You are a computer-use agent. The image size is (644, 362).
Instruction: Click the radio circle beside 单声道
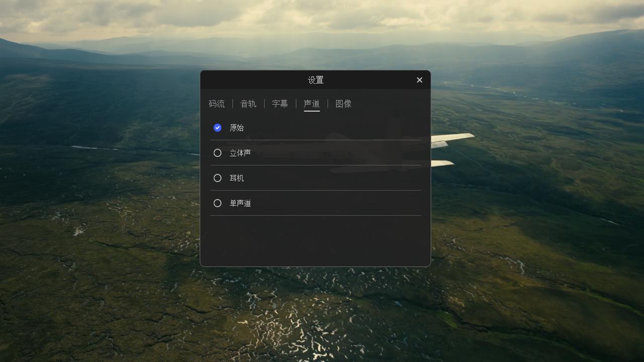coord(217,203)
